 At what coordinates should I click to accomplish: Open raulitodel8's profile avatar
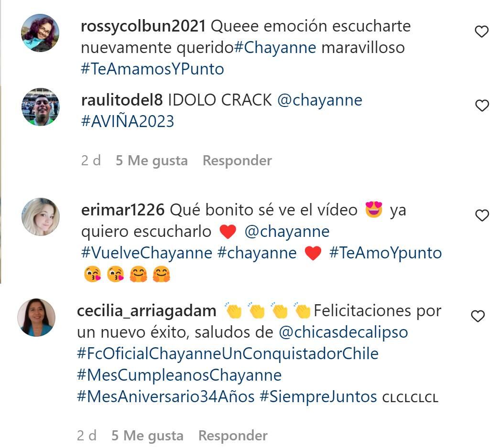coord(40,107)
